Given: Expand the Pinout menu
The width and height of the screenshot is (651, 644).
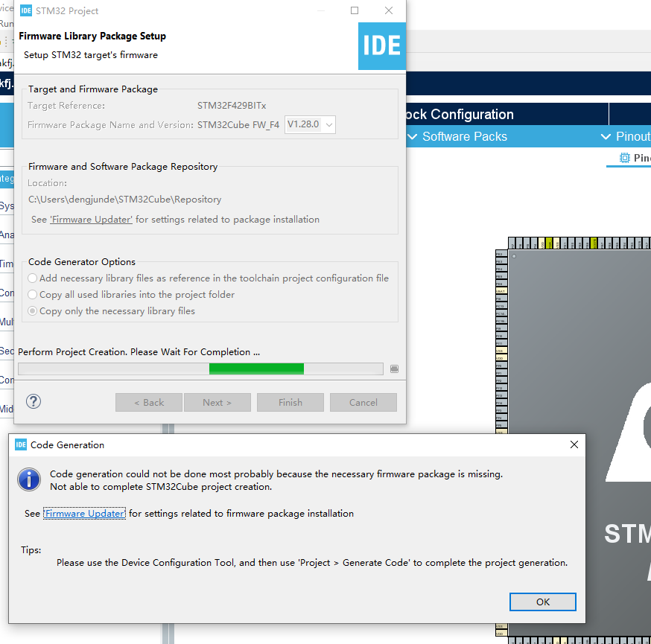Looking at the screenshot, I should pos(626,136).
